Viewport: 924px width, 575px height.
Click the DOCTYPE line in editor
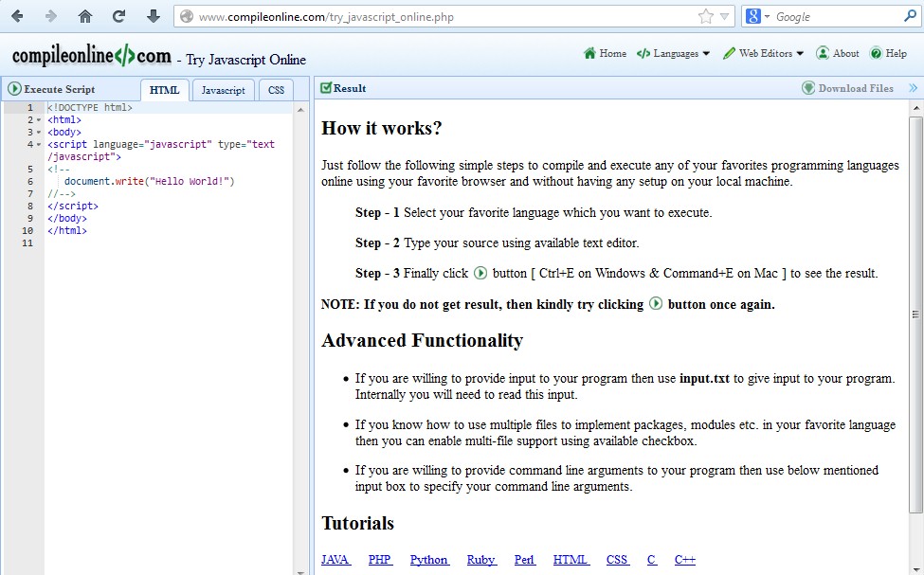click(x=90, y=108)
